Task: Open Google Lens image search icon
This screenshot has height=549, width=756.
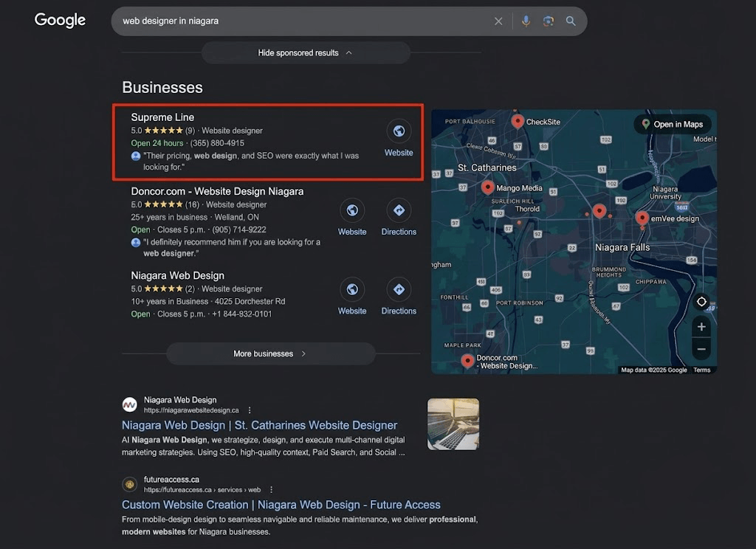Action: tap(549, 21)
